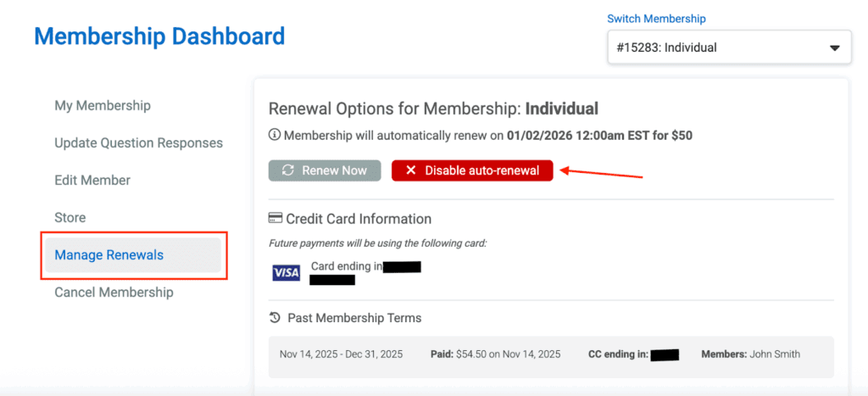Click the history icon by Past Membership Terms
Viewport: 868px width, 396px height.
(x=275, y=318)
